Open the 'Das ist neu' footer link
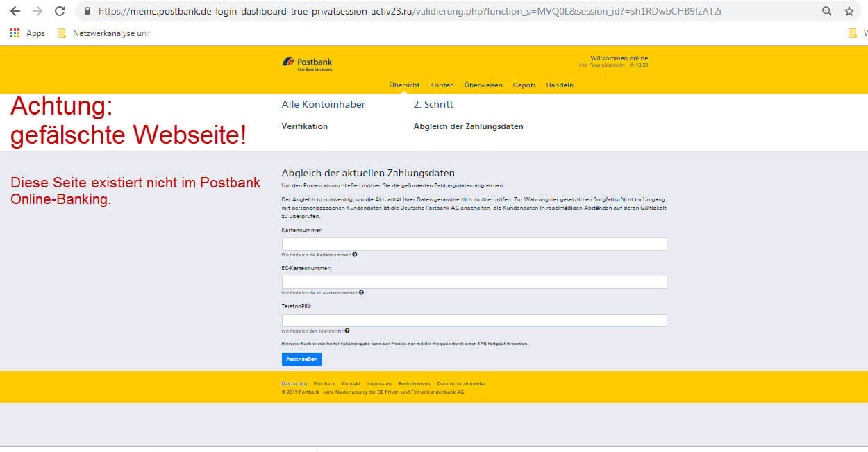Screen dimensions: 868x452 tap(294, 384)
